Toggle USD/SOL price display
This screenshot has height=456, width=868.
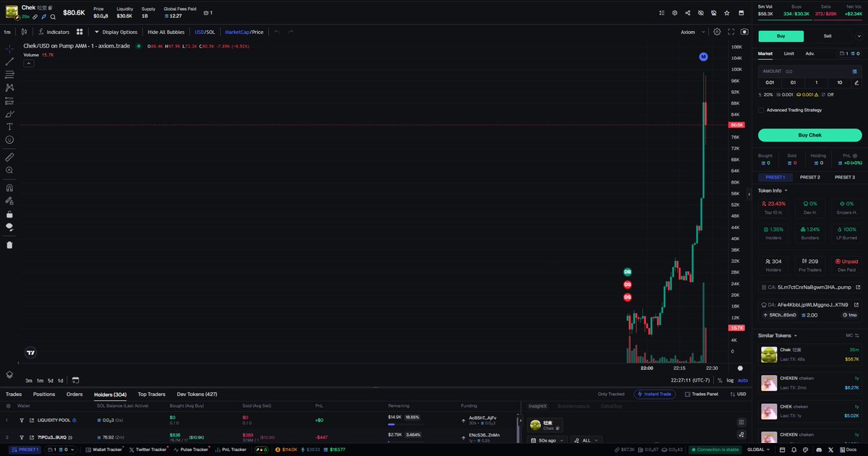tap(205, 32)
